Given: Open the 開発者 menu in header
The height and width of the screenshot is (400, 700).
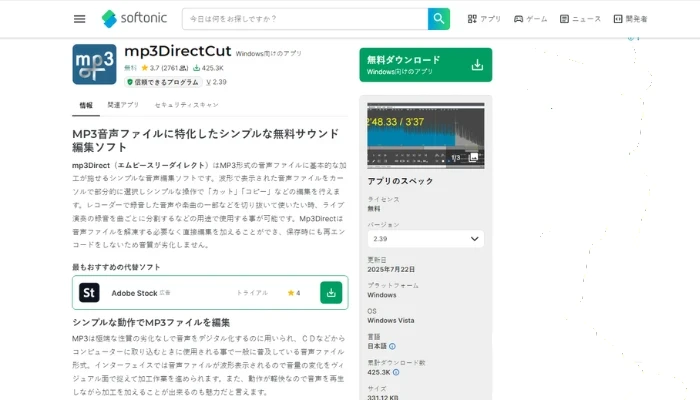Looking at the screenshot, I should pos(630,19).
